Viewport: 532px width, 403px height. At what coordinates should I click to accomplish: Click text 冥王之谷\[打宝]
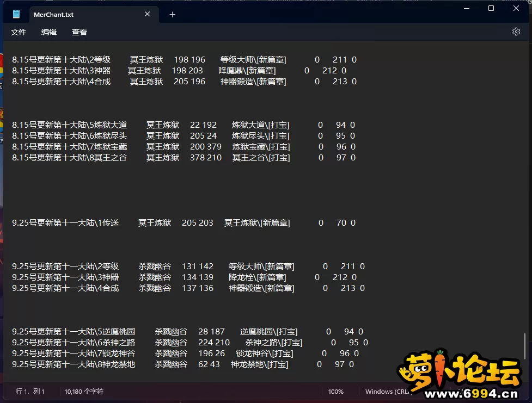pos(261,158)
